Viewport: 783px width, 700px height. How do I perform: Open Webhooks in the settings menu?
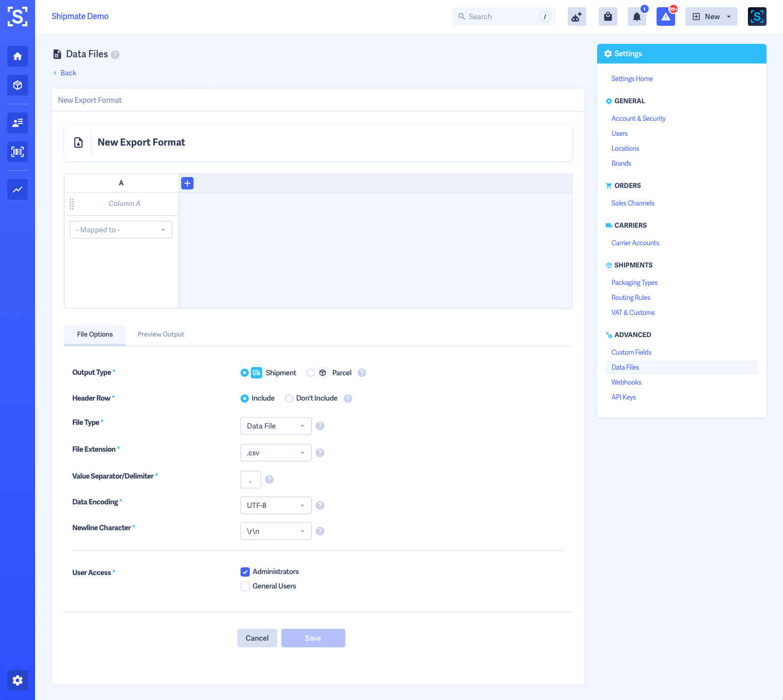point(626,382)
